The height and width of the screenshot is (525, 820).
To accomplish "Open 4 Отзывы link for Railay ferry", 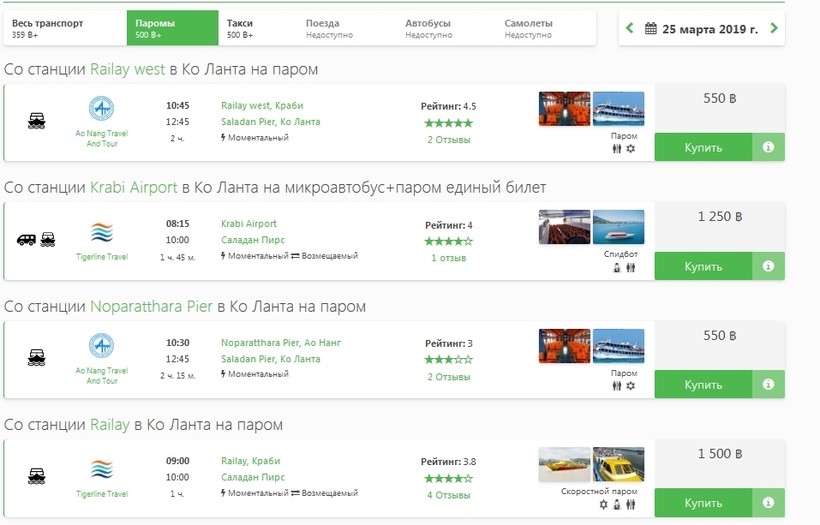I will [449, 495].
